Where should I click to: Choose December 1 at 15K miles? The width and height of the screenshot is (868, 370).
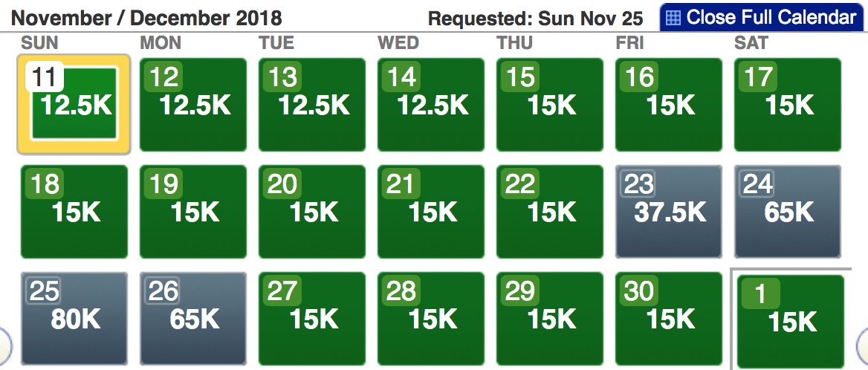pyautogui.click(x=789, y=319)
